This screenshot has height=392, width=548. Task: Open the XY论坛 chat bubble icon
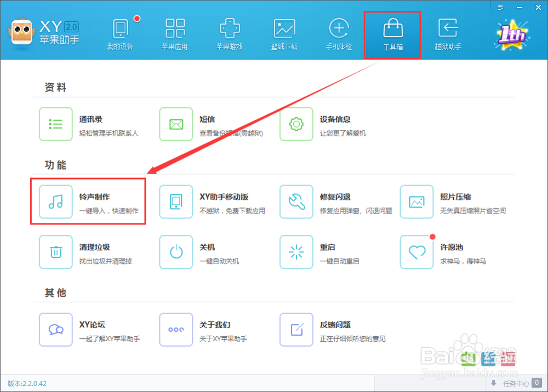click(x=56, y=330)
